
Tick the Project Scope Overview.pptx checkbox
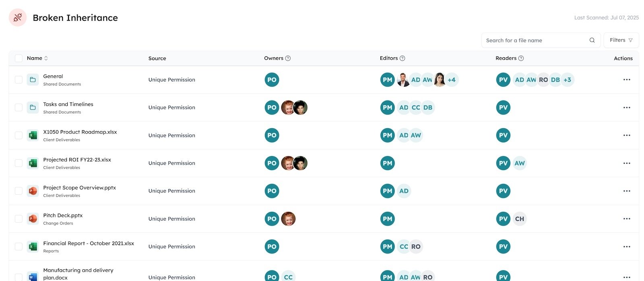19,191
